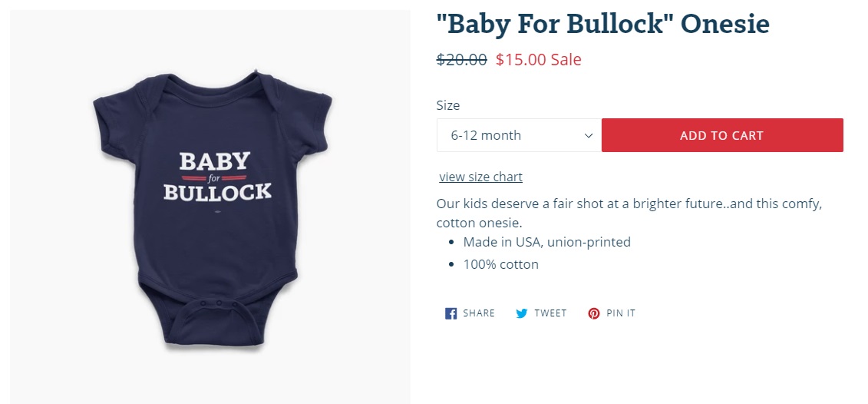Click the Pinterest logo icon
Viewport: 868px width, 404px height.
593,313
